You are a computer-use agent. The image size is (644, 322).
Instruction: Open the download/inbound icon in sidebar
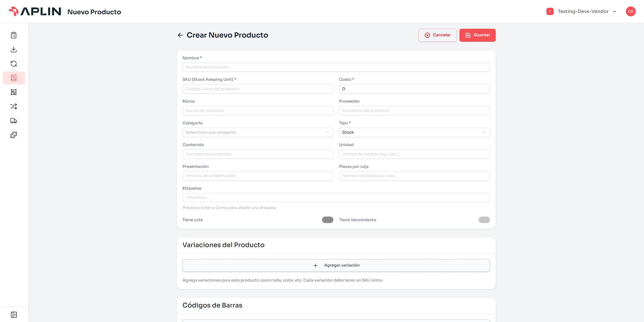tap(14, 49)
